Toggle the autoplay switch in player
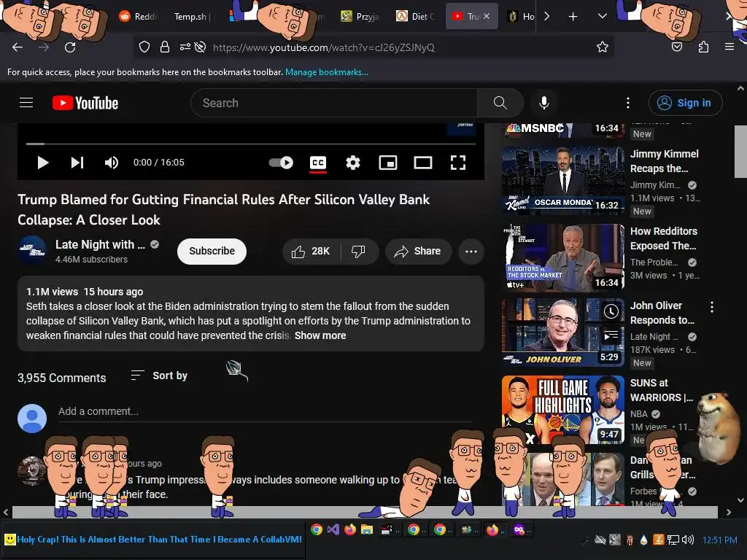 pyautogui.click(x=281, y=163)
